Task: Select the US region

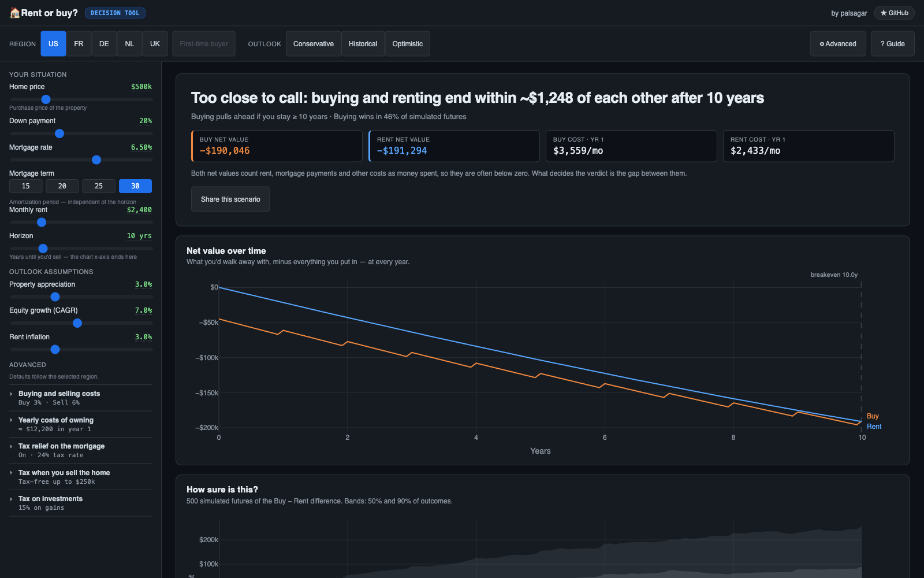Action: click(53, 44)
